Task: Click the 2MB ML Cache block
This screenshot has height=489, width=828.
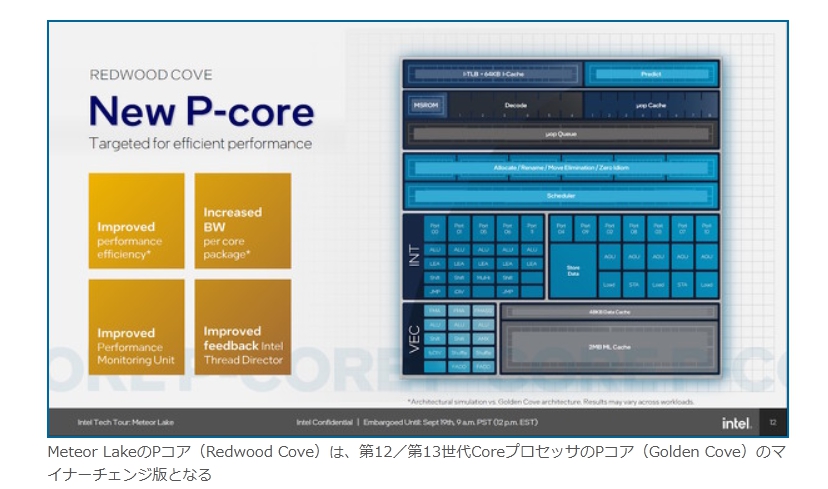Action: pos(608,346)
